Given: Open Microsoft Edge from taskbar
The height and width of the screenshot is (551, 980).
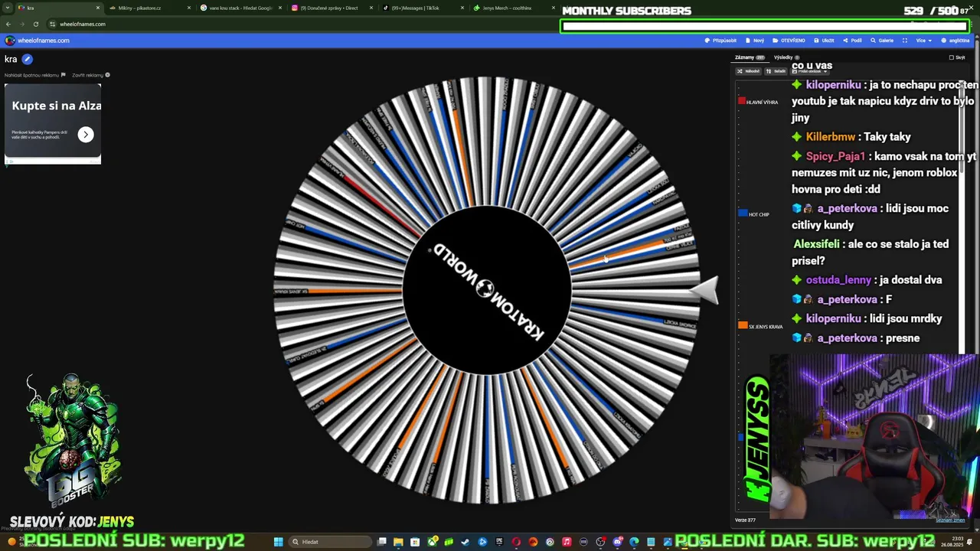Looking at the screenshot, I should point(634,542).
